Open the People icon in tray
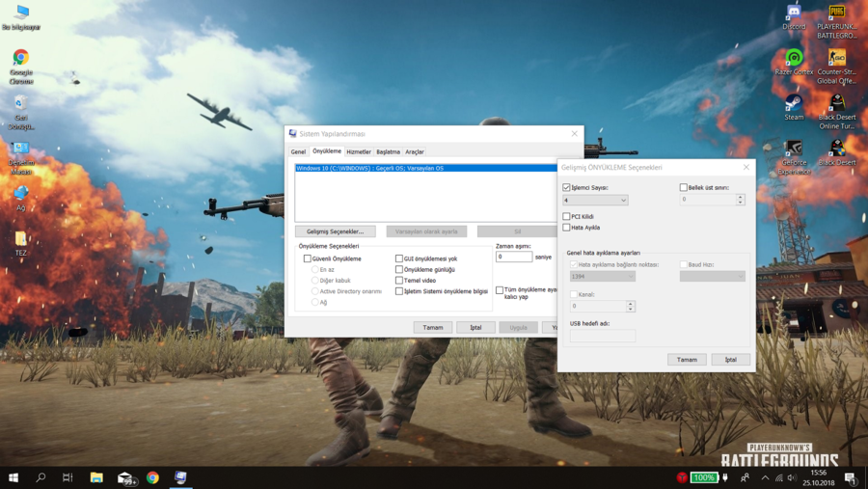This screenshot has width=868, height=489. pyautogui.click(x=746, y=477)
